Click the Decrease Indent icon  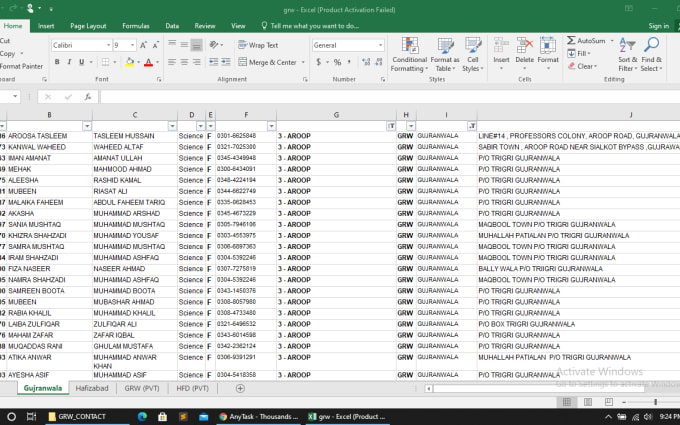click(x=213, y=62)
